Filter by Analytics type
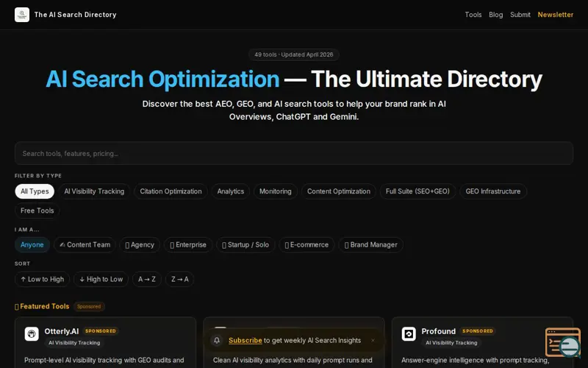 (230, 191)
